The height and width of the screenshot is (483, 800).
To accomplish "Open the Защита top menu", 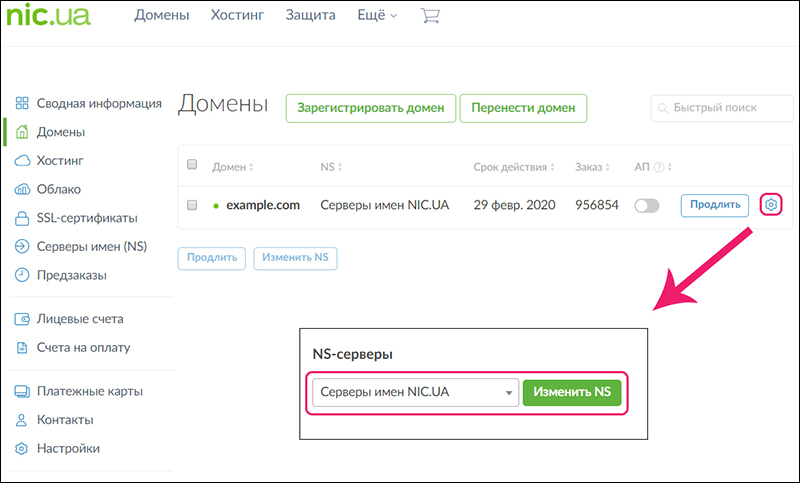I will (x=310, y=15).
